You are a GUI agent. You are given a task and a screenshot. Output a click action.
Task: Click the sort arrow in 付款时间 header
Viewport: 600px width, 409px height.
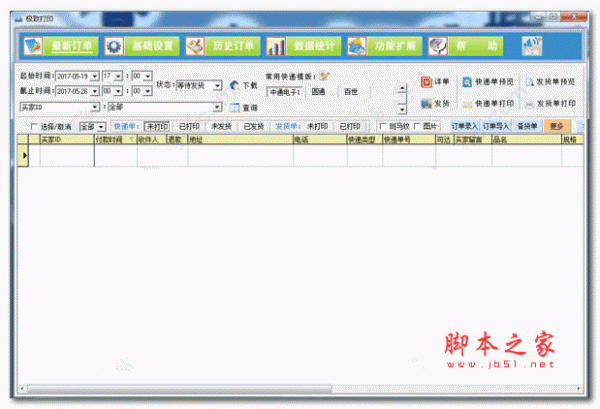click(x=132, y=140)
